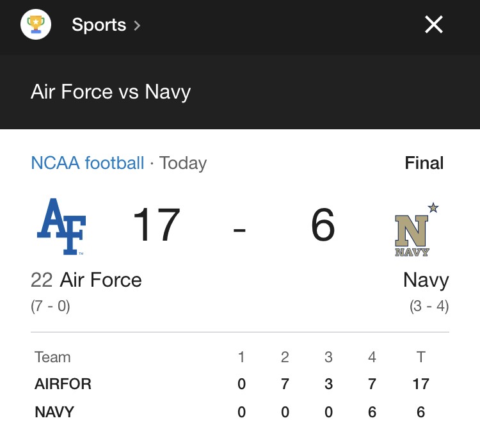Image resolution: width=480 pixels, height=448 pixels.
Task: Click Navy record (3 - 4)
Action: pos(429,306)
